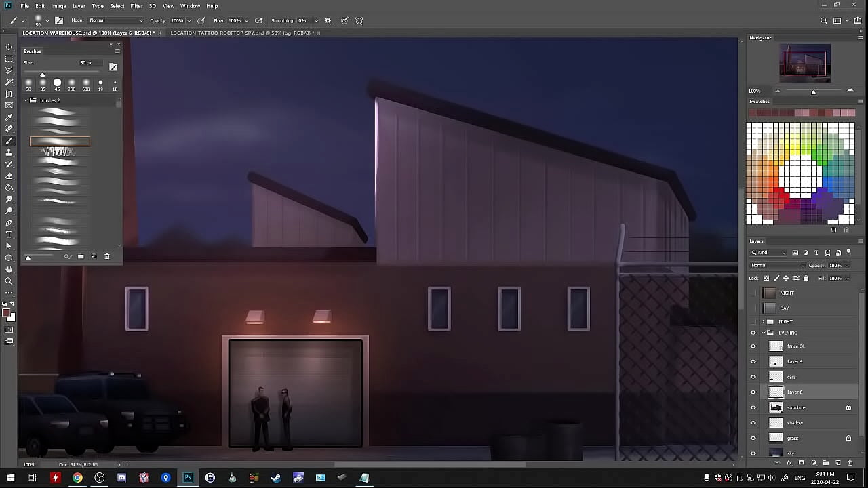This screenshot has height=488, width=868.
Task: Select the Move tool
Action: point(9,47)
